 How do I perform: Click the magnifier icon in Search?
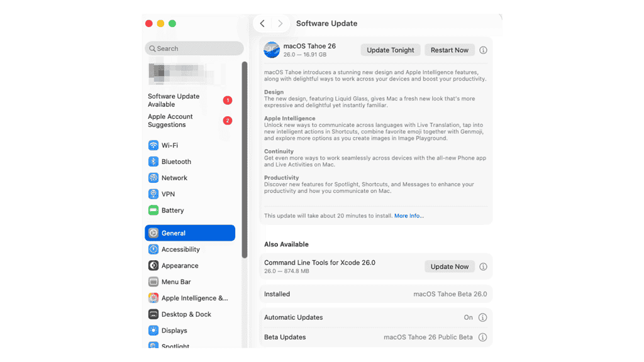(152, 48)
